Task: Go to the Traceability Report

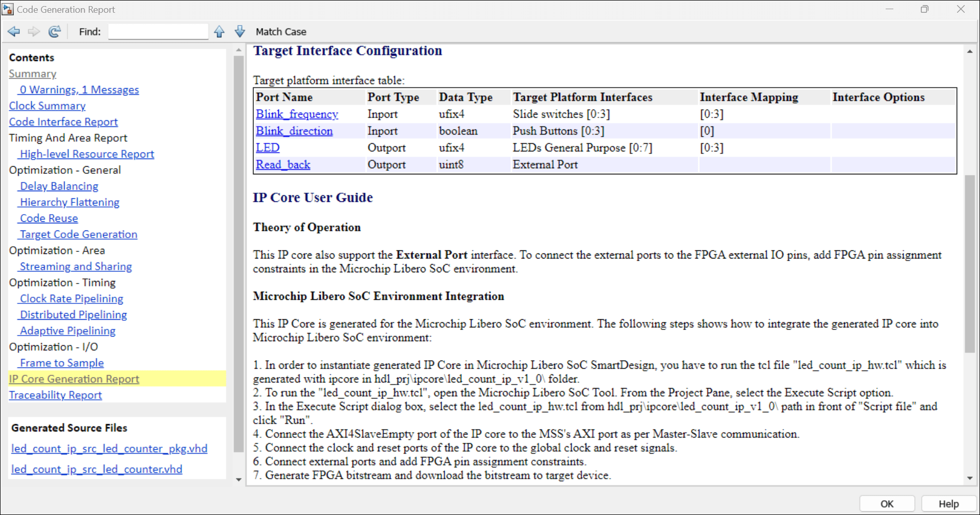Action: point(55,395)
